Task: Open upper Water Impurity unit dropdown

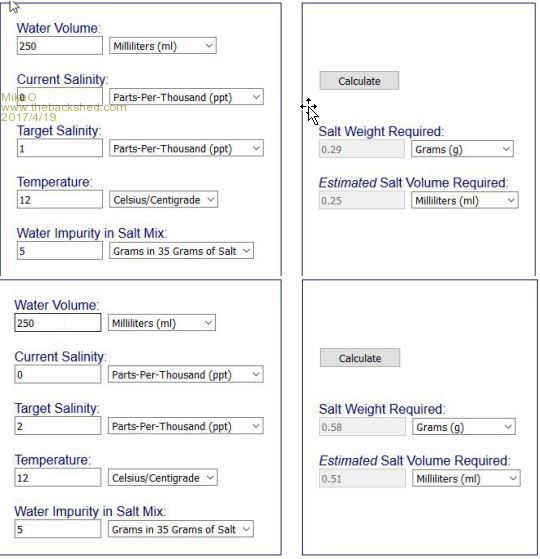Action: point(181,251)
